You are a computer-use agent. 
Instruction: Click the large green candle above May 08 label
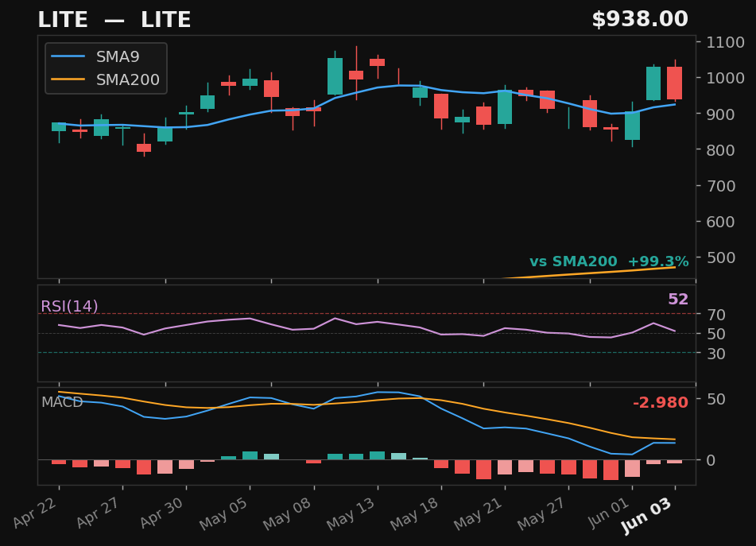tap(335, 76)
